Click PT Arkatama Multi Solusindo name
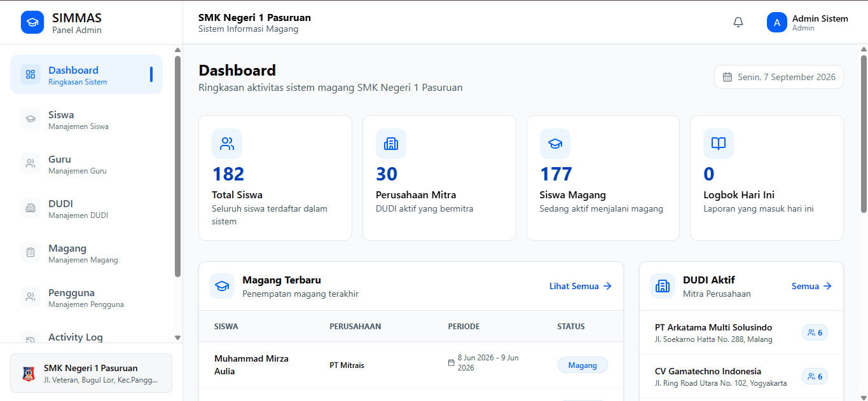Viewport: 868px width, 401px height. pos(713,327)
